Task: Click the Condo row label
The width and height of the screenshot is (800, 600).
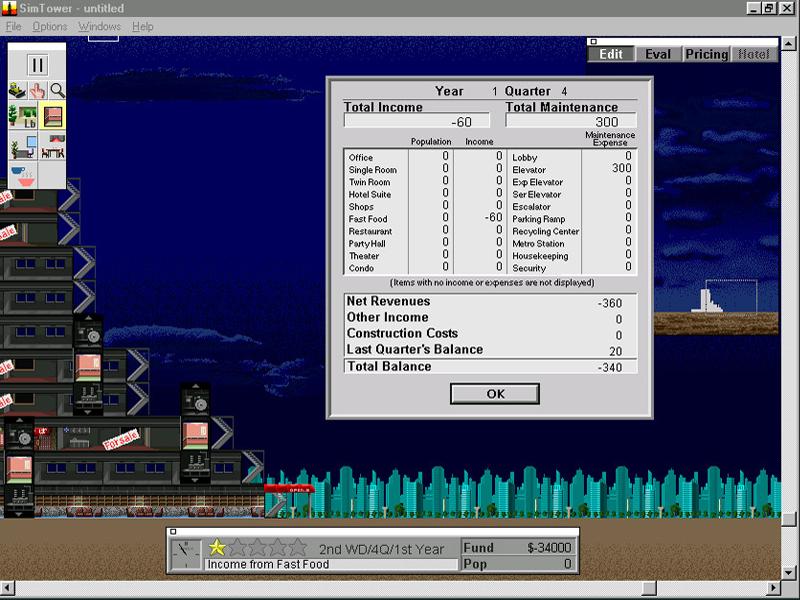Action: pos(361,268)
